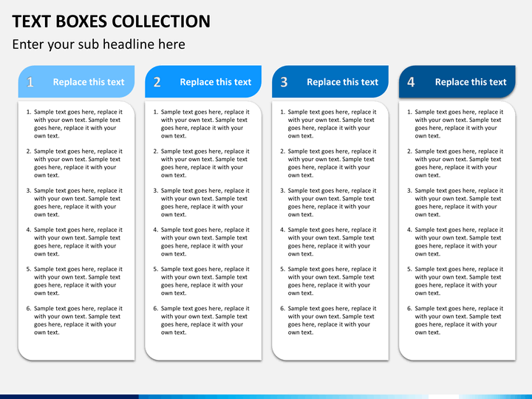Click list item 3 in the fourth column
Viewport: 532px width, 399px height.
(455, 202)
